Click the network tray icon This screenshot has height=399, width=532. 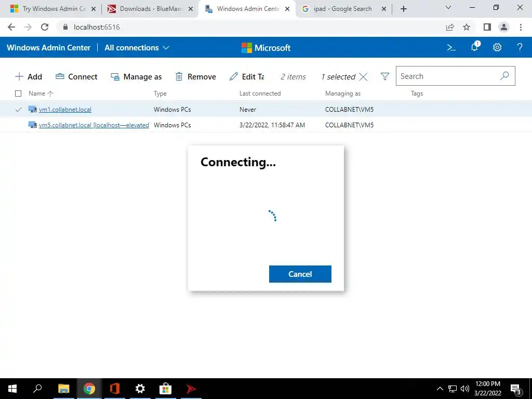[453, 389]
